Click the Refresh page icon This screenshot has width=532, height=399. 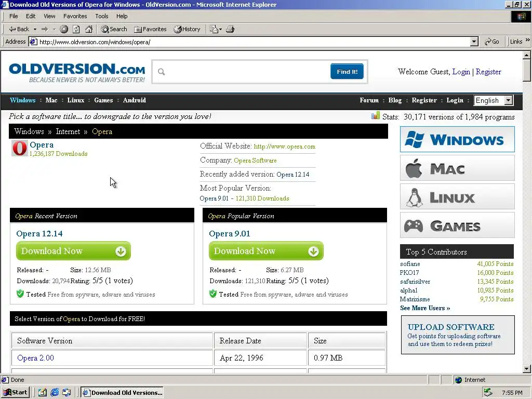(76, 29)
